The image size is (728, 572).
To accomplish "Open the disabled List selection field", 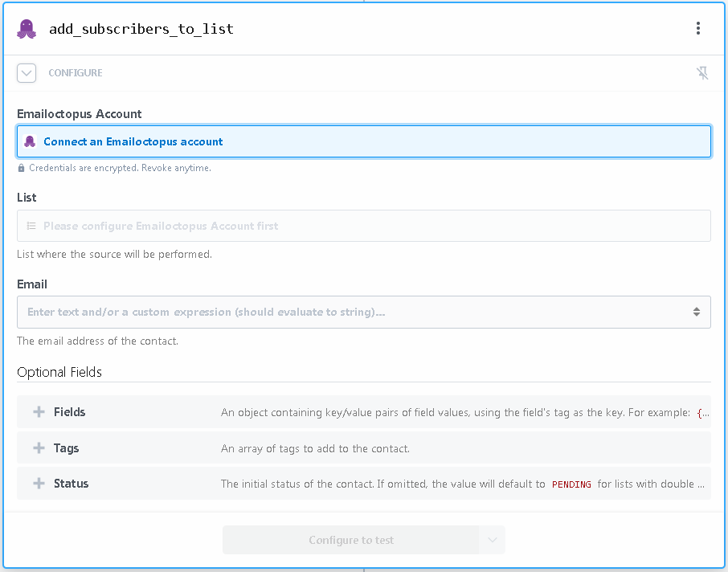I will [x=363, y=226].
